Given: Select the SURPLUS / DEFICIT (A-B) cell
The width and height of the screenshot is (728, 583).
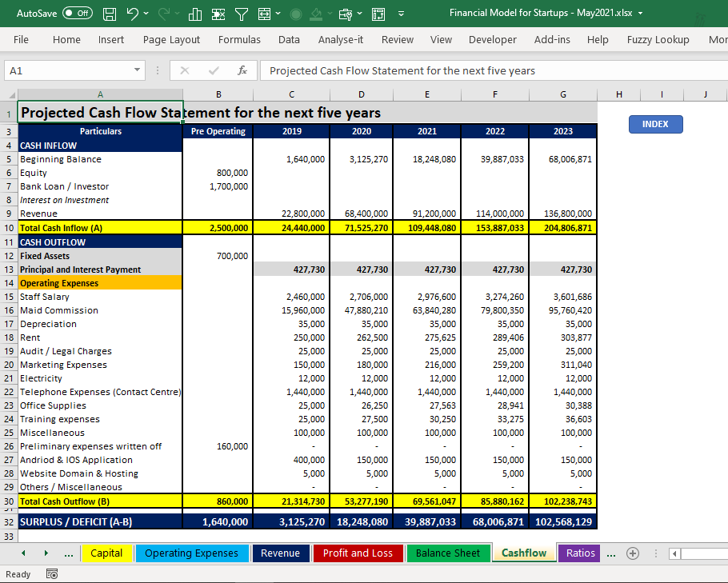Looking at the screenshot, I should tap(100, 521).
